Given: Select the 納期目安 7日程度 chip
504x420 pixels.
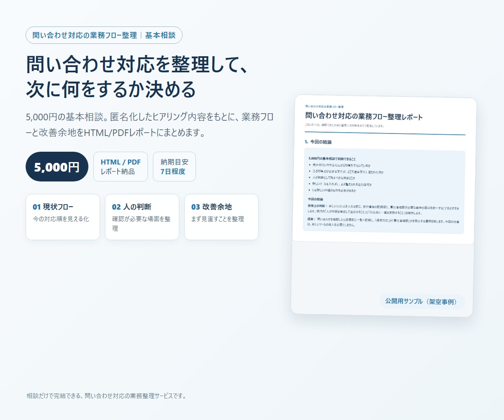Looking at the screenshot, I should click(x=174, y=167).
